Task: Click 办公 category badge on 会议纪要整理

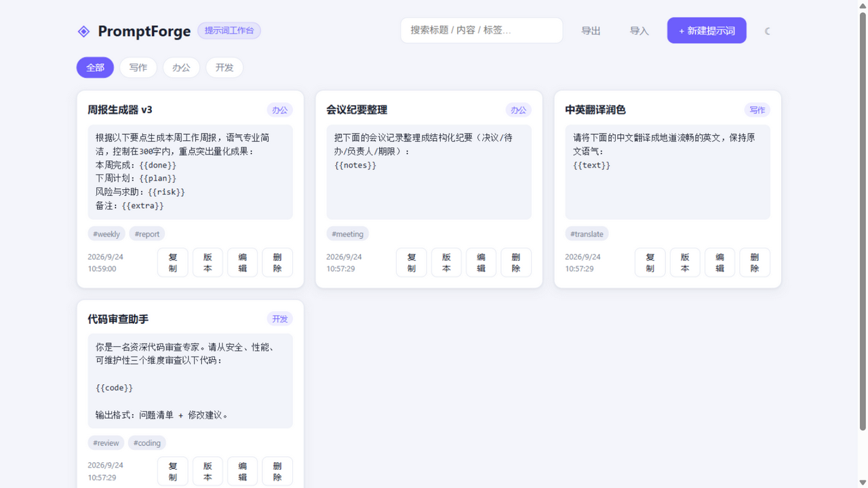Action: pos(519,110)
